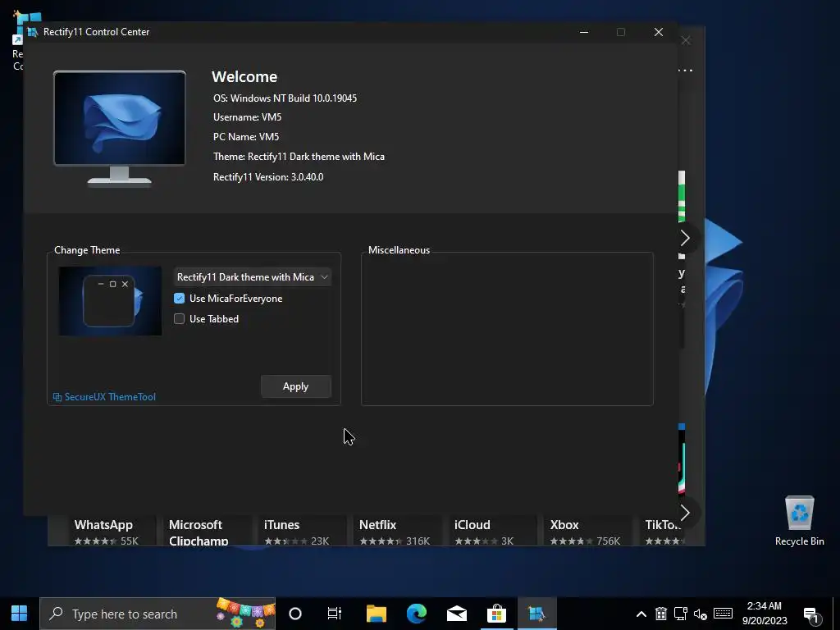
Task: Open the iTunes app card in Store
Action: tap(303, 532)
